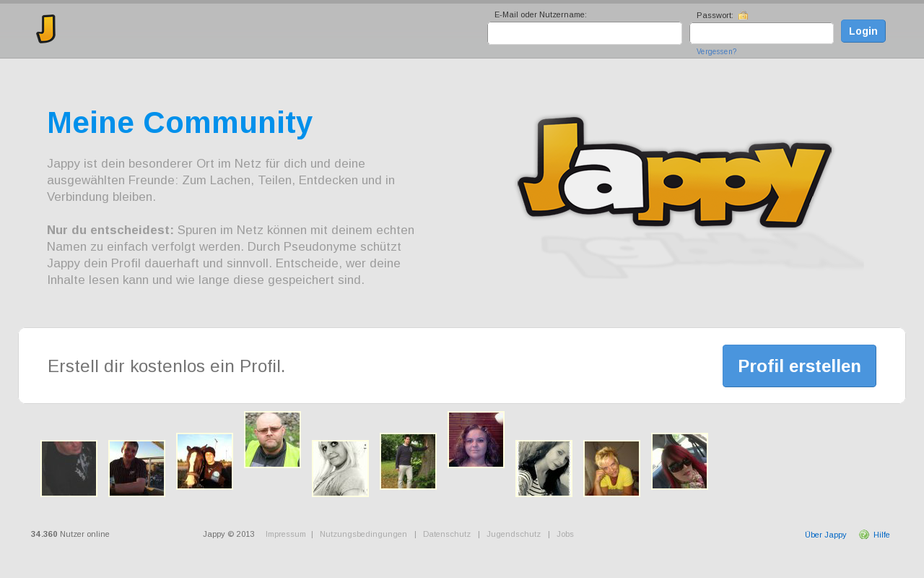924x578 pixels.
Task: Click the Meine Community heading
Action: click(x=180, y=123)
